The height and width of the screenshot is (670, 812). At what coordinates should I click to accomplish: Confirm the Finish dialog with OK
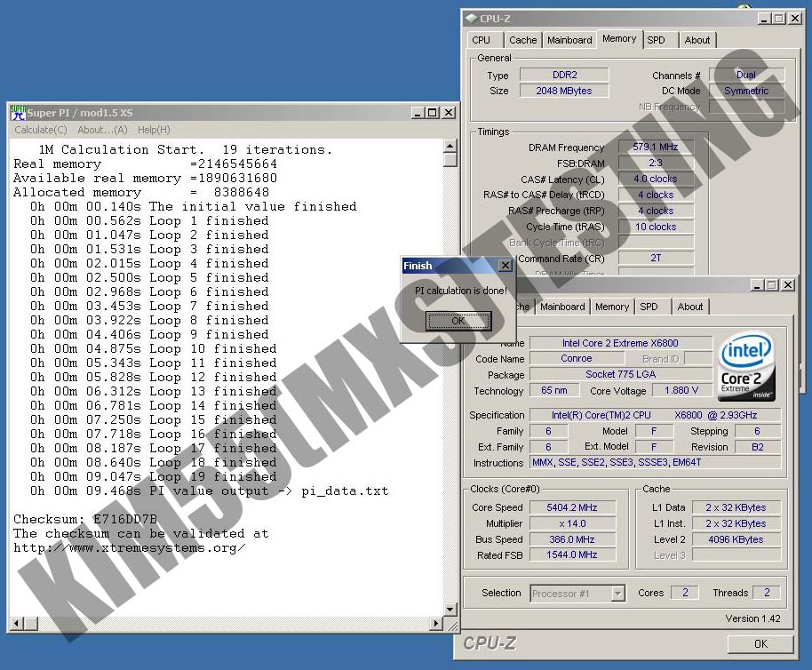point(458,321)
